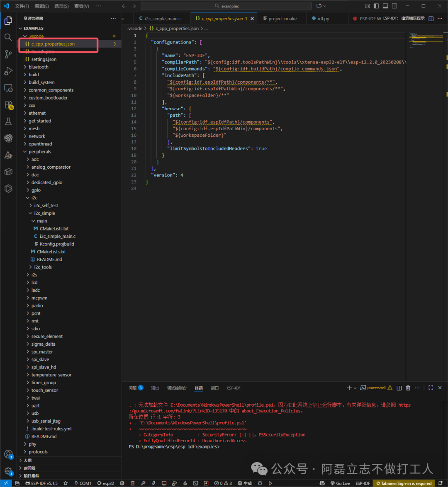The width and height of the screenshot is (448, 487).
Task: Select esp32 target in status bar
Action: coord(106,483)
